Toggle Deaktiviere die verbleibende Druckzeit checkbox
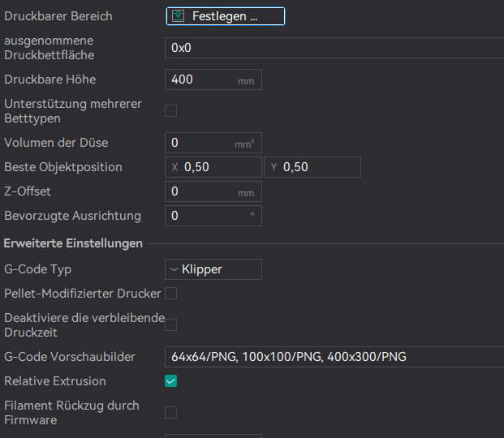 [x=170, y=325]
